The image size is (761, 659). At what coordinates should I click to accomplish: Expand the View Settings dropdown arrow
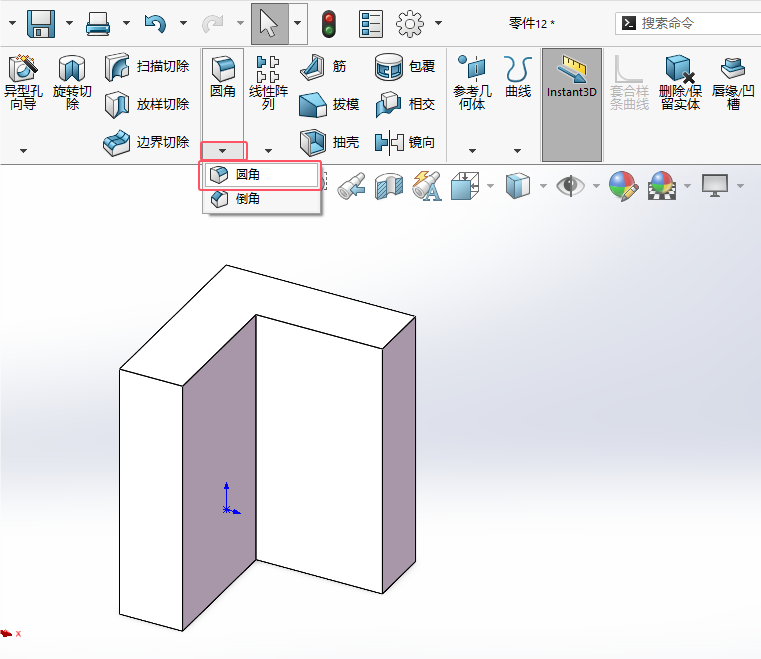pos(740,186)
